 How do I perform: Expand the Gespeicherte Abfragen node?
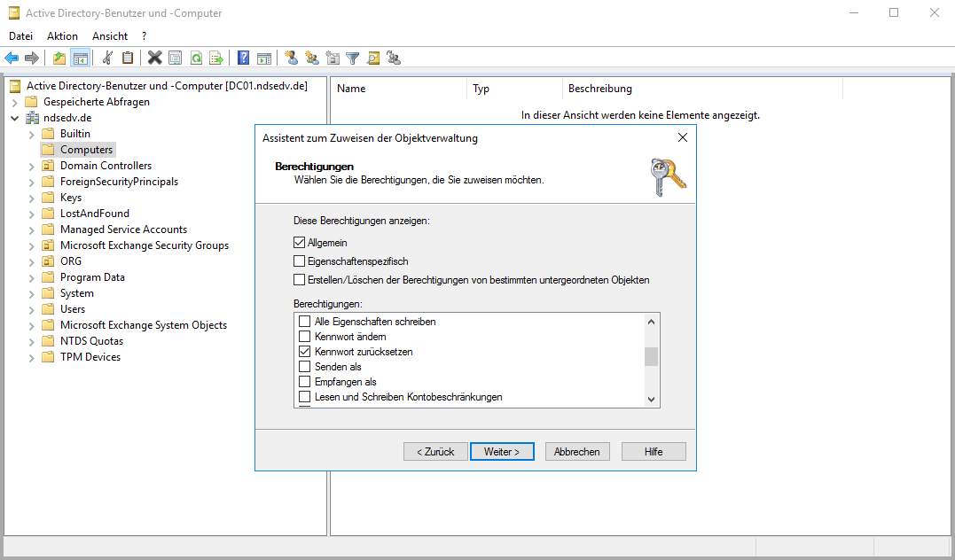click(15, 102)
